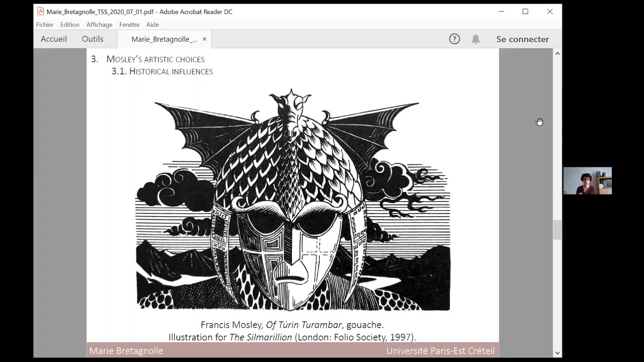Image resolution: width=644 pixels, height=362 pixels.
Task: Click the heading 'Mosley's artistic choices'
Action: (155, 59)
